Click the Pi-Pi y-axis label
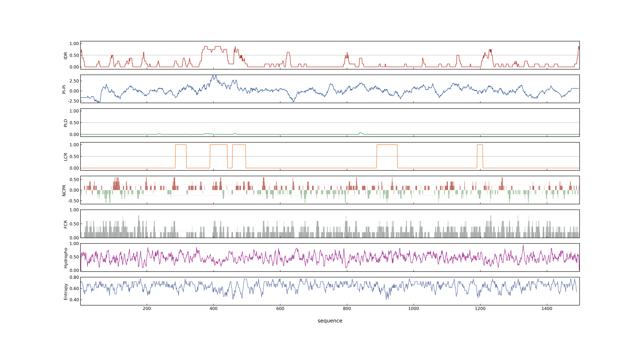The width and height of the screenshot is (644, 343). (x=64, y=89)
